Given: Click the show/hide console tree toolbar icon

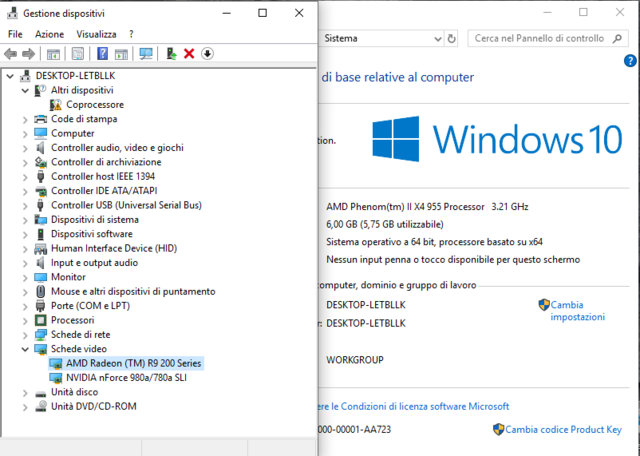Looking at the screenshot, I should point(53,53).
